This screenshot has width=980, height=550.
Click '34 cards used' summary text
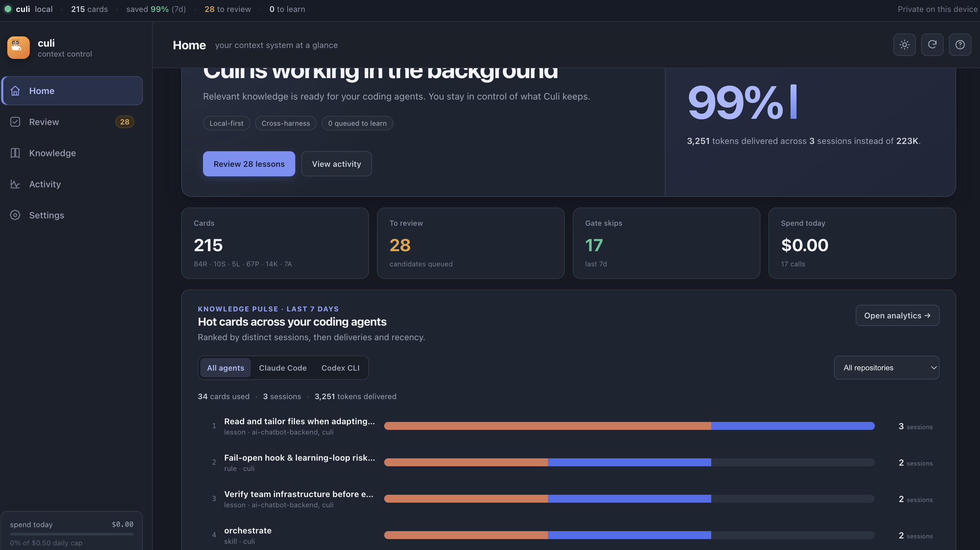click(x=223, y=396)
